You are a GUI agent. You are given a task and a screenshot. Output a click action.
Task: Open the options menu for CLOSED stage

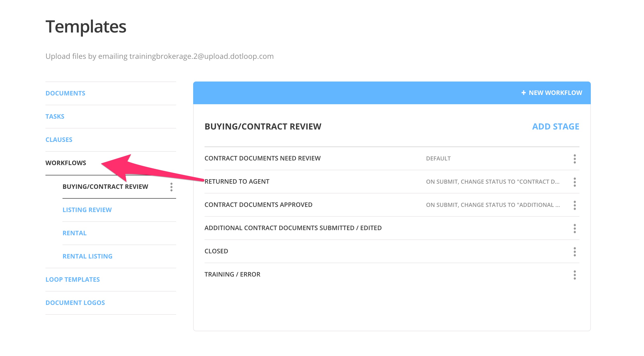pos(575,252)
